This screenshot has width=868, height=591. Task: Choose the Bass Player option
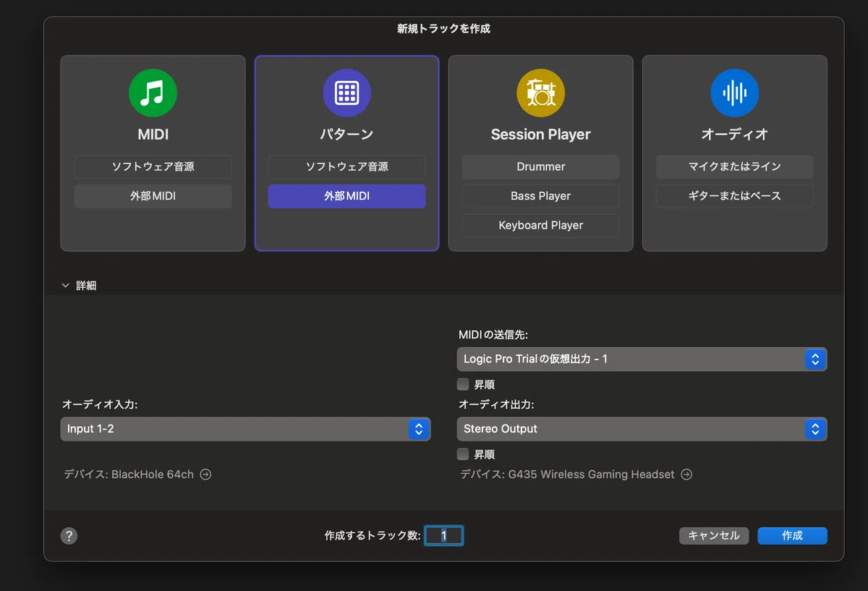540,196
